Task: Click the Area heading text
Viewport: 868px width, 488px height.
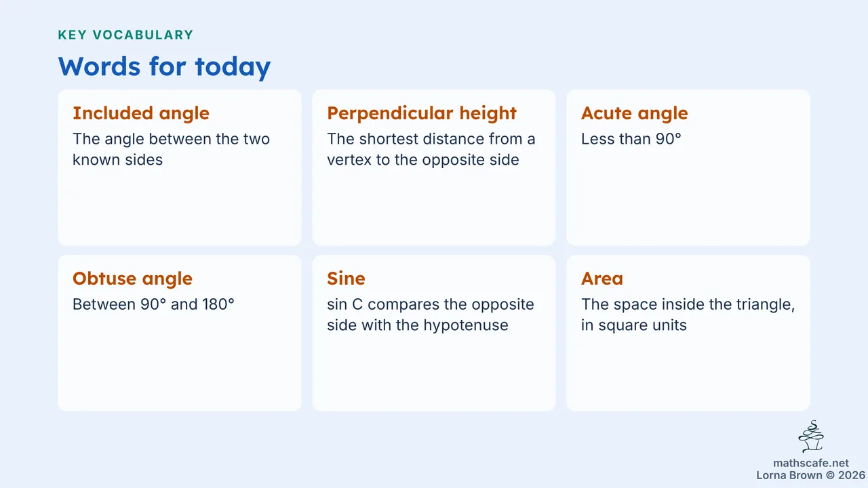Action: pyautogui.click(x=602, y=279)
